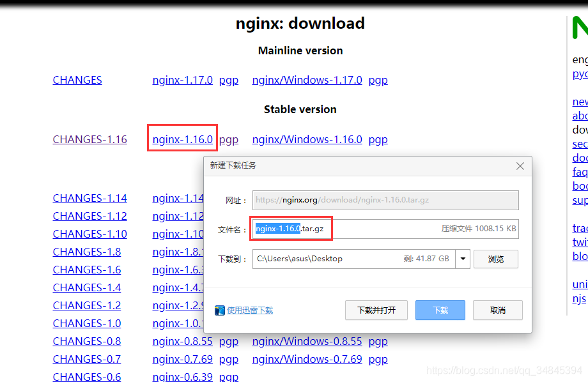Click the Stable version heading
Image resolution: width=588 pixels, height=382 pixels.
[300, 109]
